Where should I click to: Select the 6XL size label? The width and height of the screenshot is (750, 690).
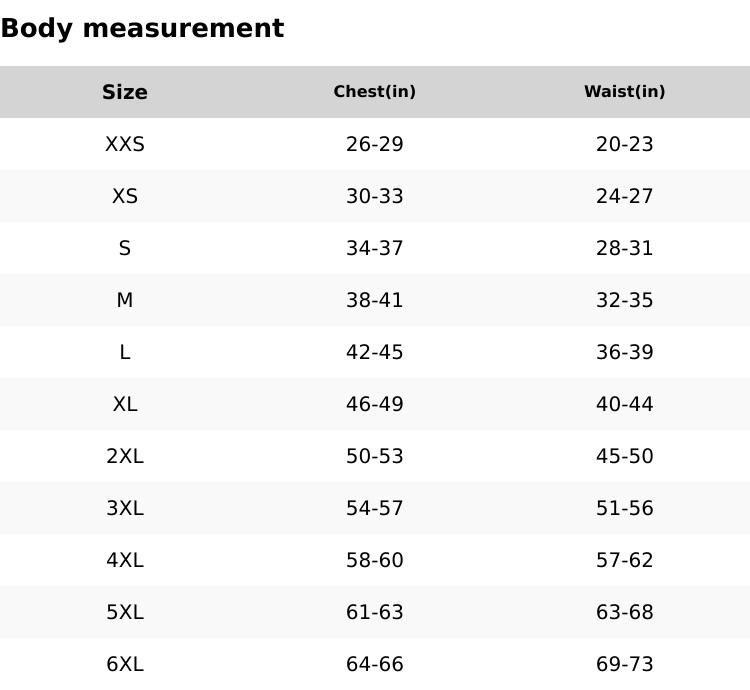click(x=125, y=664)
